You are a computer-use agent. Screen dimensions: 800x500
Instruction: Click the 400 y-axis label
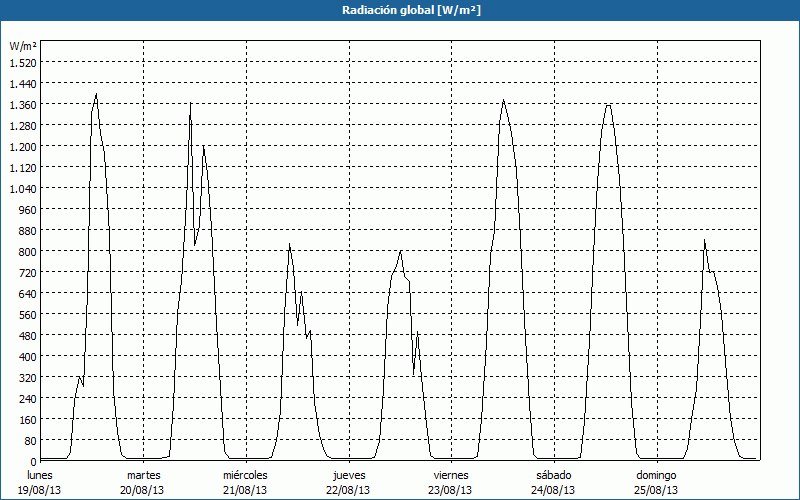28,357
